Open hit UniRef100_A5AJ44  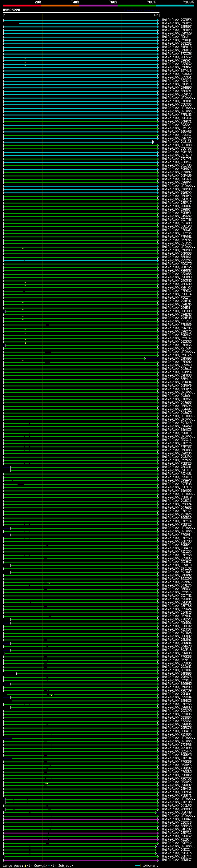(176, 37)
